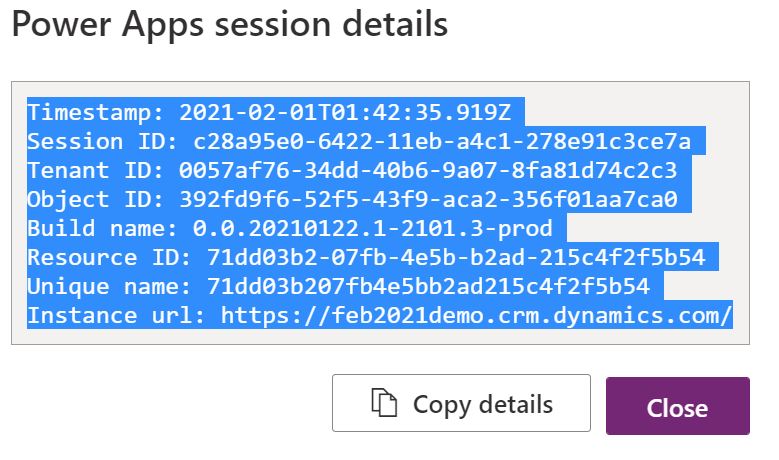This screenshot has height=460, width=779.
Task: Click the feb2021demo.crm.dynamics.com URL
Action: pyautogui.click(x=476, y=314)
